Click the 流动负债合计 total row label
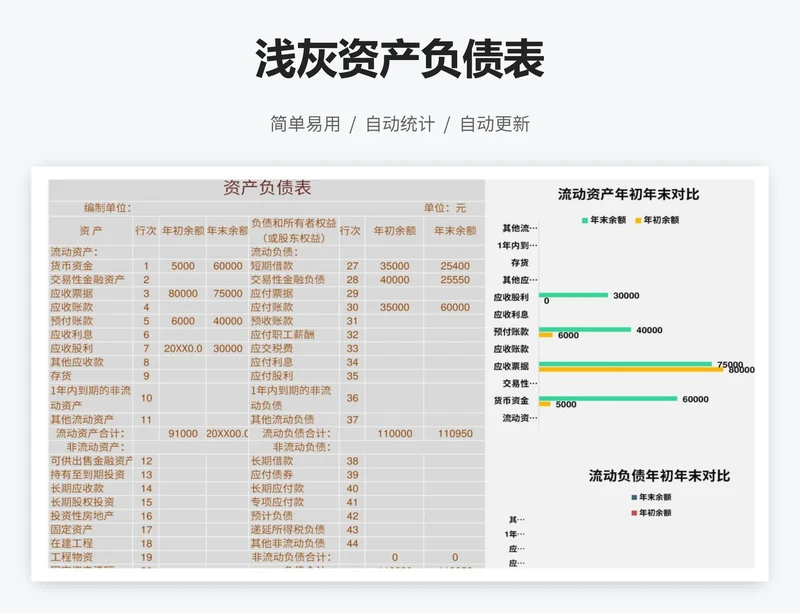800x613 pixels. [296, 434]
